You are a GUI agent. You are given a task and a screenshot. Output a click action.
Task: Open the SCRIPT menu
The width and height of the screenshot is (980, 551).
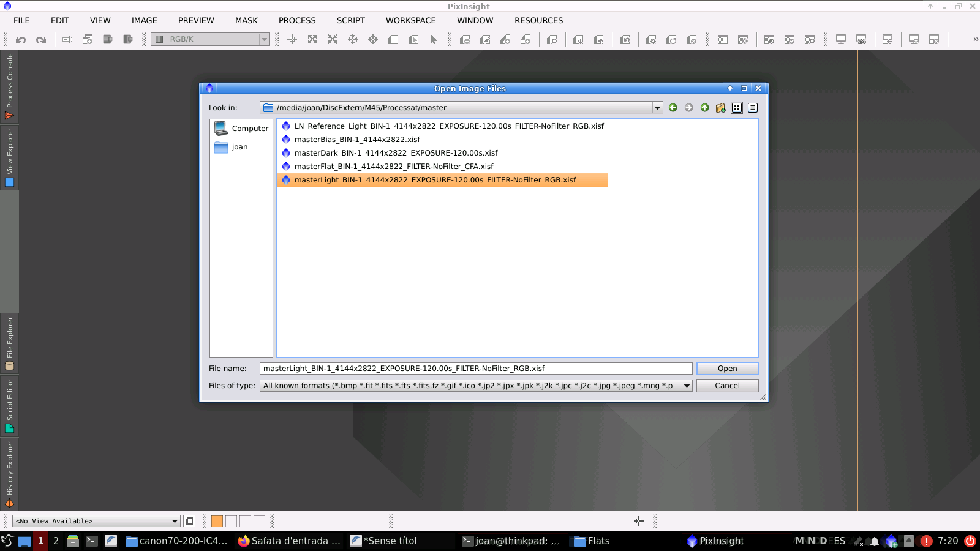coord(350,20)
